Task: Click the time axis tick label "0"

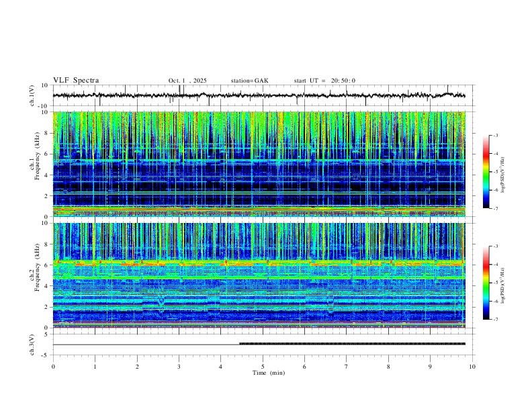Action: pyautogui.click(x=53, y=367)
